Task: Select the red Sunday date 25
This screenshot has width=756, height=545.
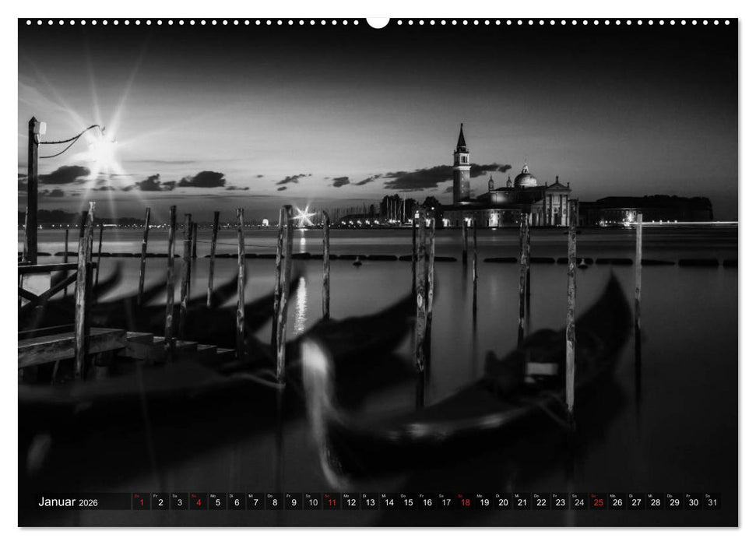Action: [600, 503]
